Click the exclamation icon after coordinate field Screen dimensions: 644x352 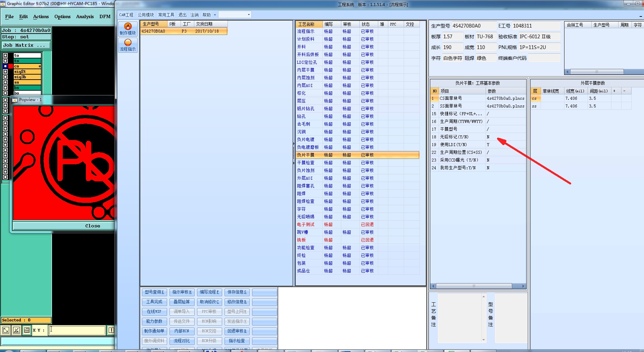(x=111, y=330)
